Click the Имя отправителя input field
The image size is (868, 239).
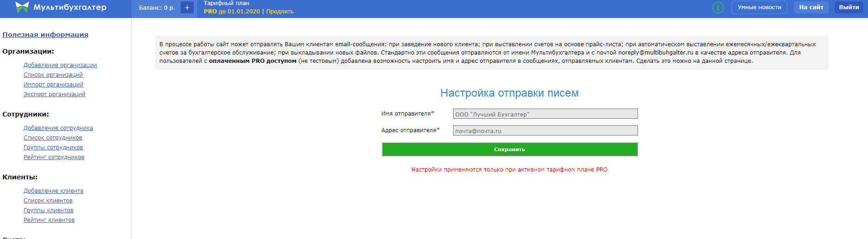[545, 114]
